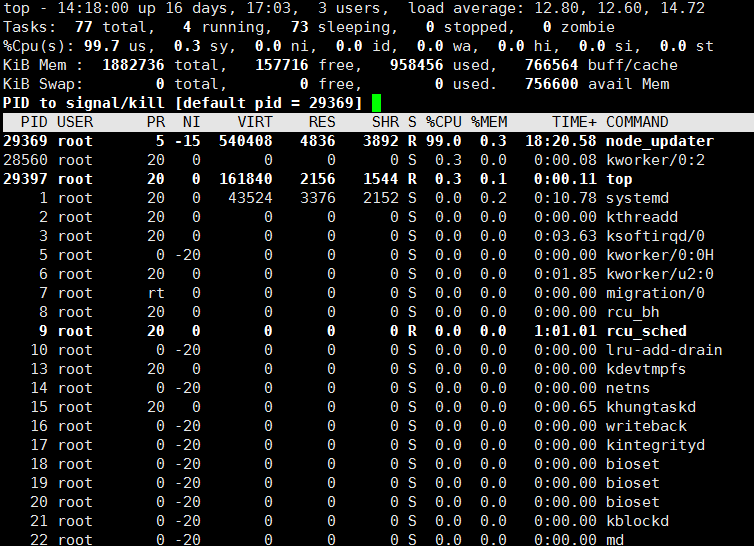This screenshot has width=754, height=546.
Task: Click the green cursor in kill prompt
Action: click(x=377, y=103)
